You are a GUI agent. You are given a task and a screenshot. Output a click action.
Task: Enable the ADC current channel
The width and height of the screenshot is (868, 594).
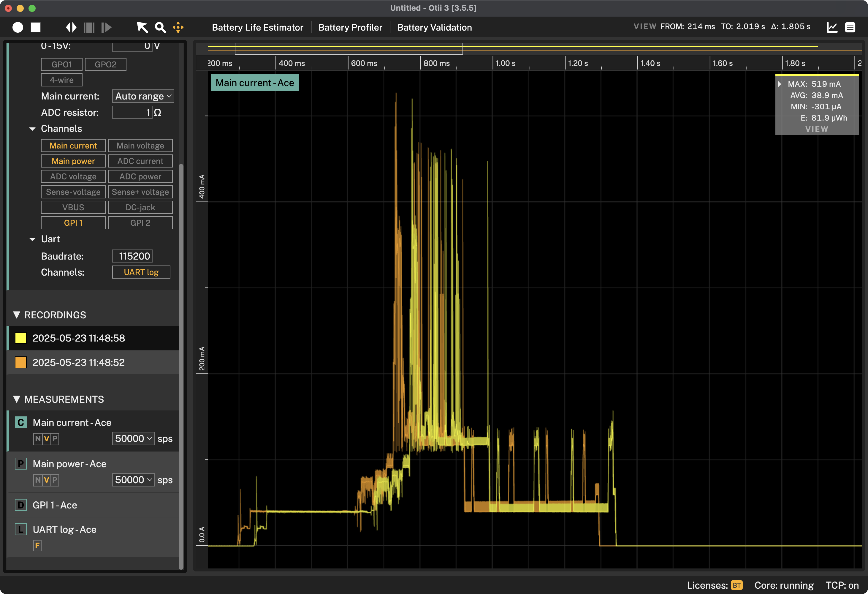click(140, 161)
